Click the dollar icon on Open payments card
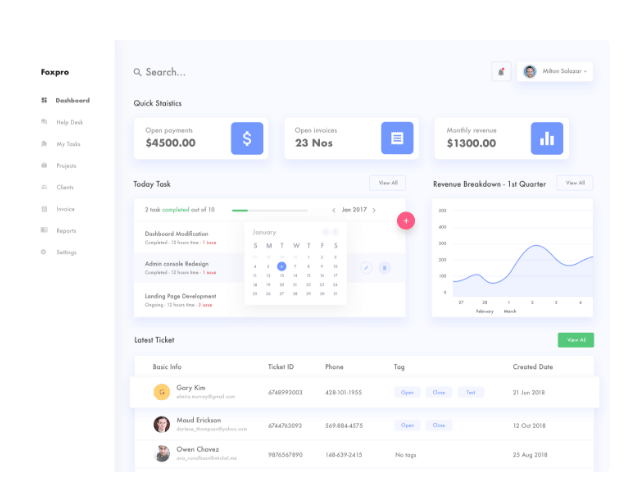The image size is (630, 492). pyautogui.click(x=247, y=138)
